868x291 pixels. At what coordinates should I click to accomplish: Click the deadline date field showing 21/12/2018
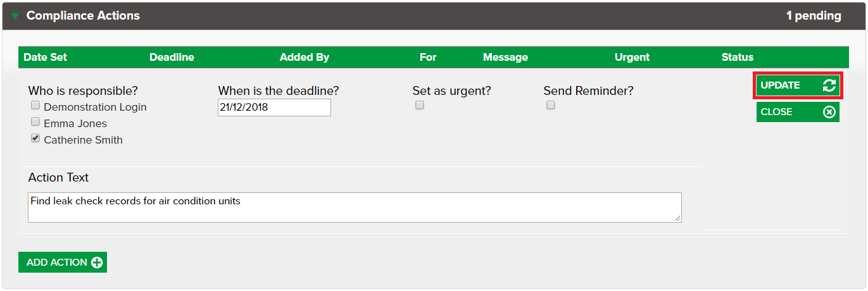tap(274, 108)
